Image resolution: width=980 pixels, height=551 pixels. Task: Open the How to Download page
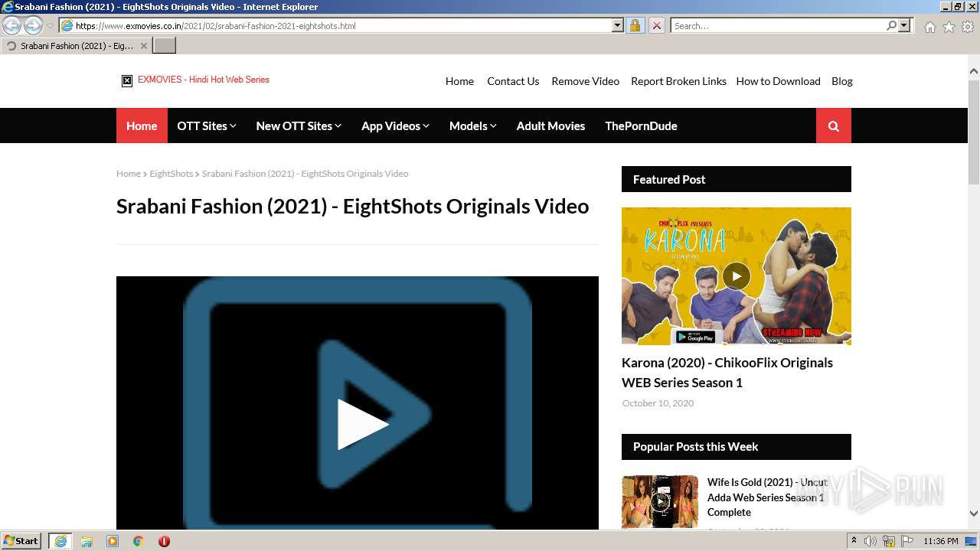tap(778, 81)
